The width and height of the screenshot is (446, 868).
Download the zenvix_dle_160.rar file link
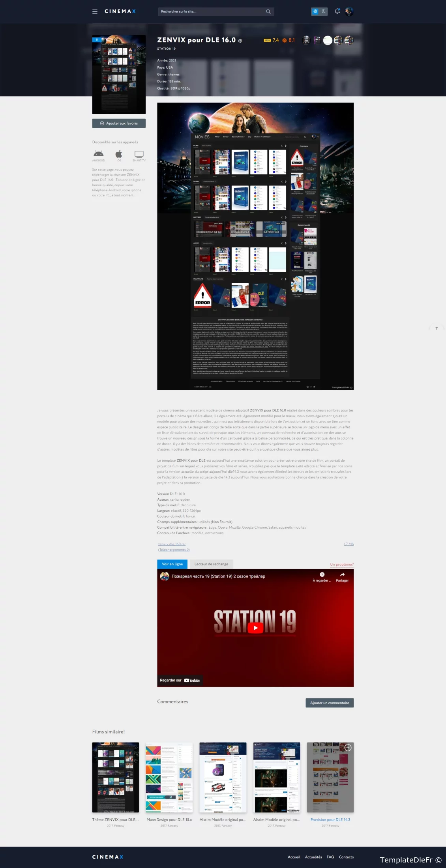172,544
